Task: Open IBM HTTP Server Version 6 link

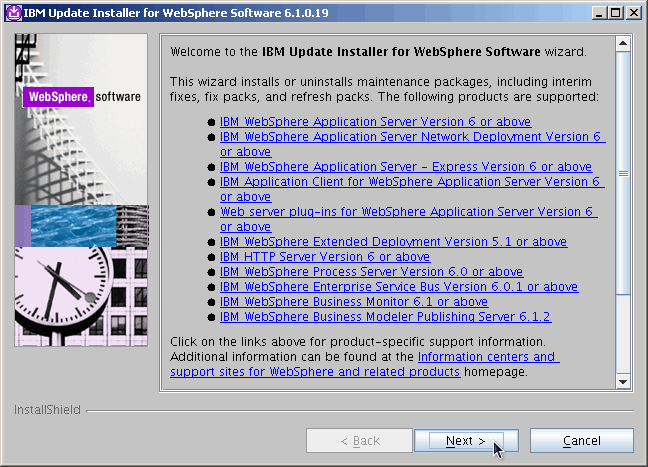Action: coord(325,257)
